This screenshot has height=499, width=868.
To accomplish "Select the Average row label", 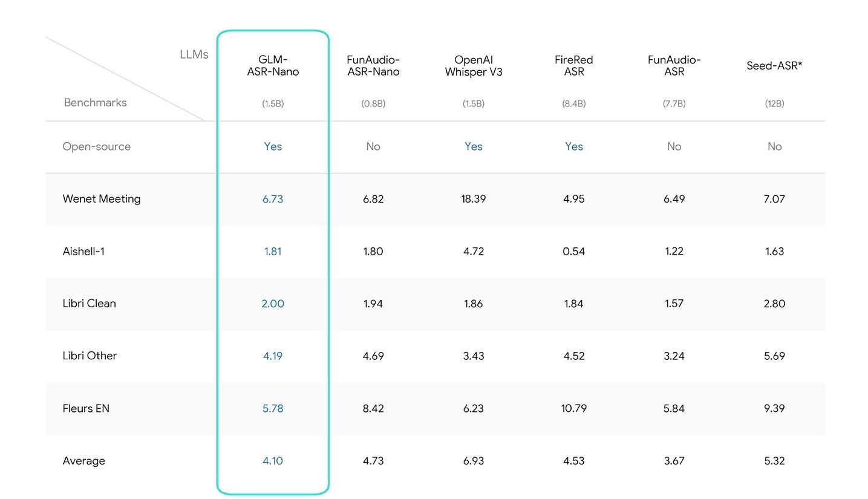I will coord(83,461).
